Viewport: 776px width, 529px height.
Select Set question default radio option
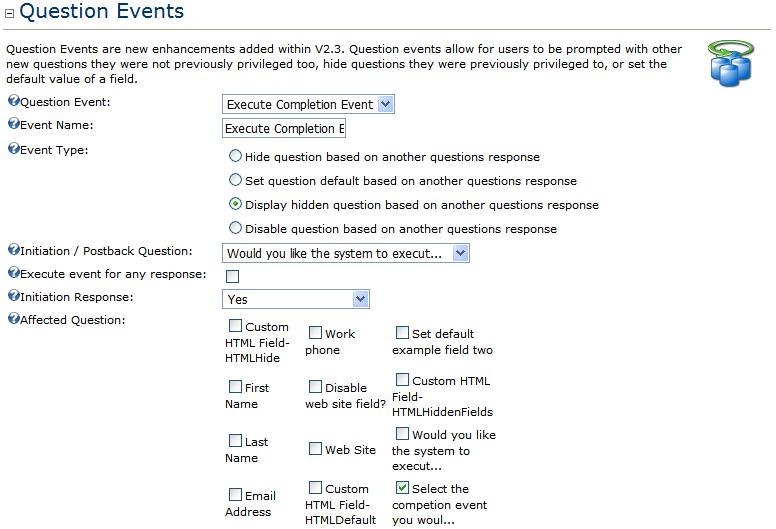click(236, 180)
